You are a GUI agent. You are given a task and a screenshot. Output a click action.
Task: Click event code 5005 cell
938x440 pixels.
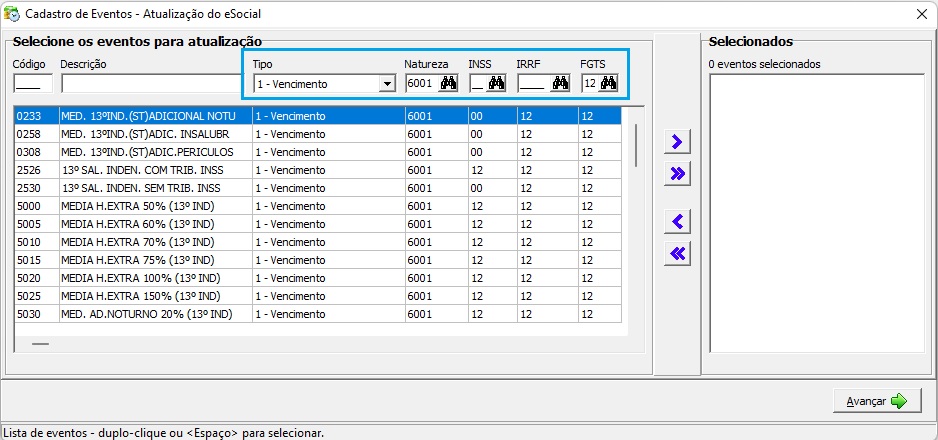click(36, 224)
